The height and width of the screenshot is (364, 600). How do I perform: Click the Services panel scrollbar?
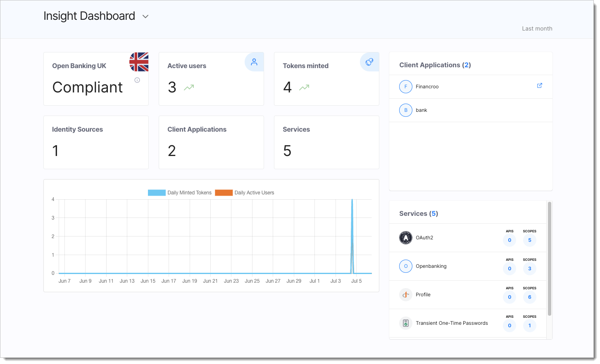point(550,259)
